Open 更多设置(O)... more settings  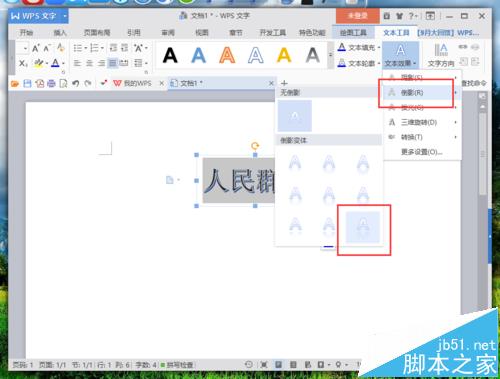coord(421,152)
